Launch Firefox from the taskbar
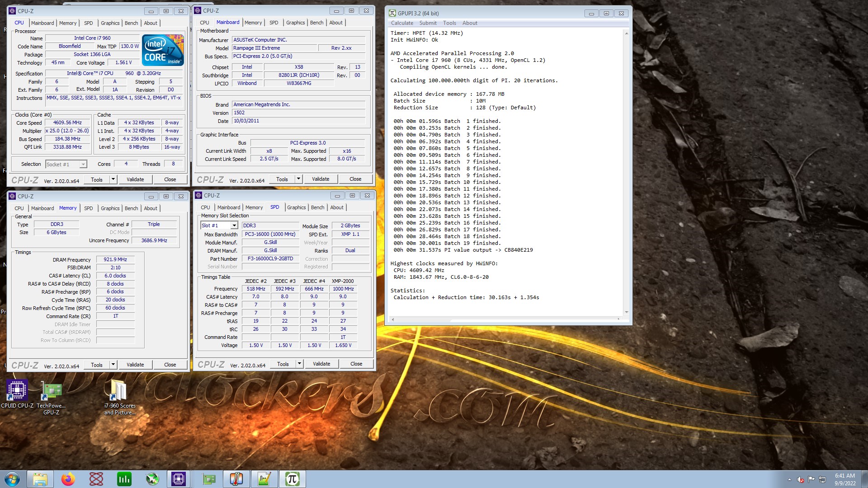This screenshot has height=488, width=868. click(68, 479)
